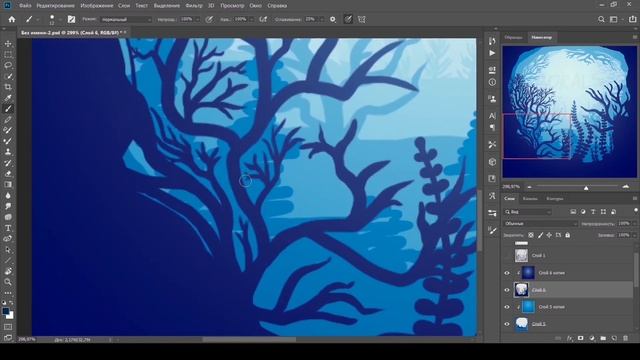Image resolution: width=640 pixels, height=360 pixels.
Task: Select the Brush tool in the tools panel
Action: click(x=8, y=109)
